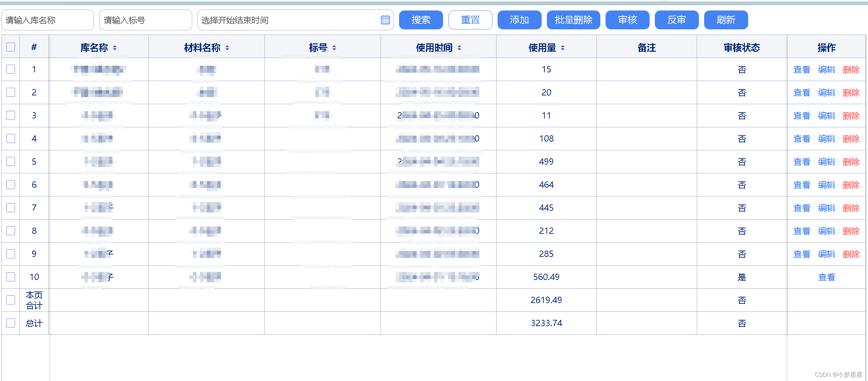Viewport: 868px width, 381px height.
Task: Check the checkbox for row 1
Action: [11, 69]
